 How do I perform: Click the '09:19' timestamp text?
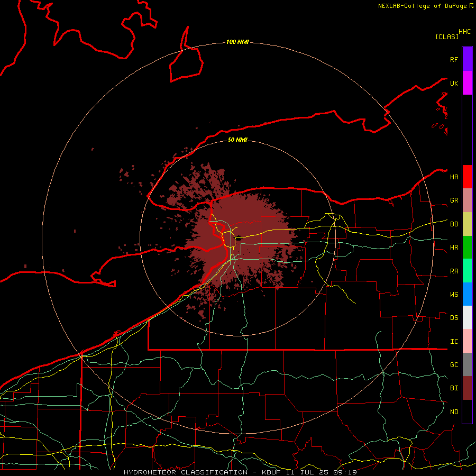click(345, 472)
